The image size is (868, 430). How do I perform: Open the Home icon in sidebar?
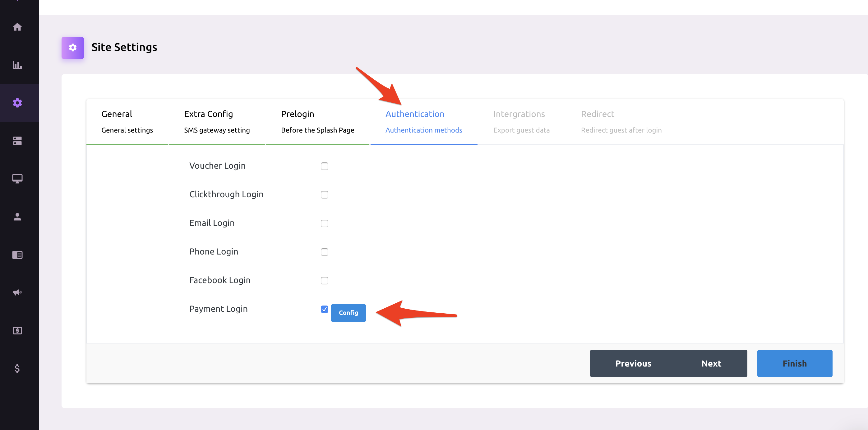point(17,27)
